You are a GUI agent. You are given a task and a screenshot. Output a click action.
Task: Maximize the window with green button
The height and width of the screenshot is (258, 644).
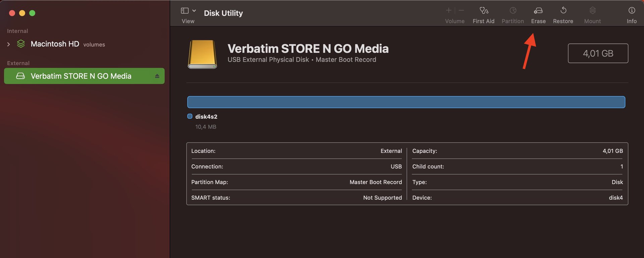click(32, 13)
